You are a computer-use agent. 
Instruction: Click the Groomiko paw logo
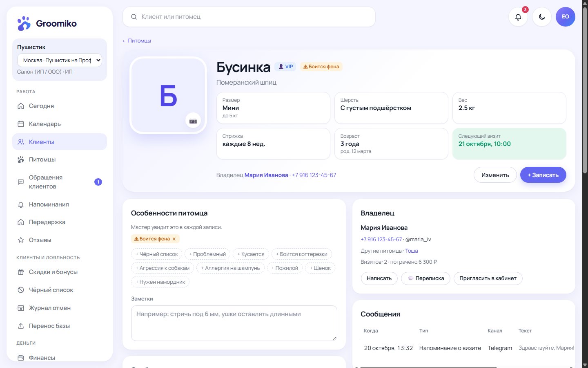tap(24, 23)
